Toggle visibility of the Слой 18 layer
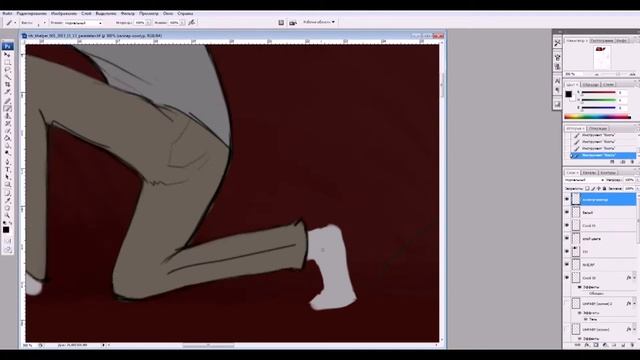 point(567,278)
